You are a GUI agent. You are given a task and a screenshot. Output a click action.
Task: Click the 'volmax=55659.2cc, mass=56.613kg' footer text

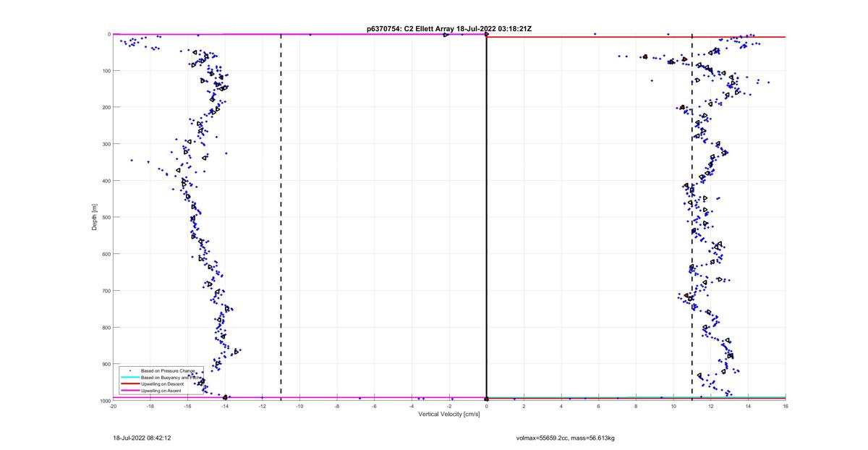565,438
